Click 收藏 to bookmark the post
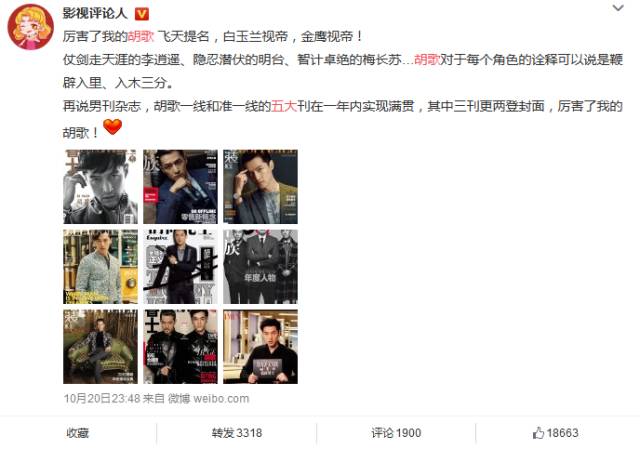640x449 pixels. pyautogui.click(x=78, y=433)
